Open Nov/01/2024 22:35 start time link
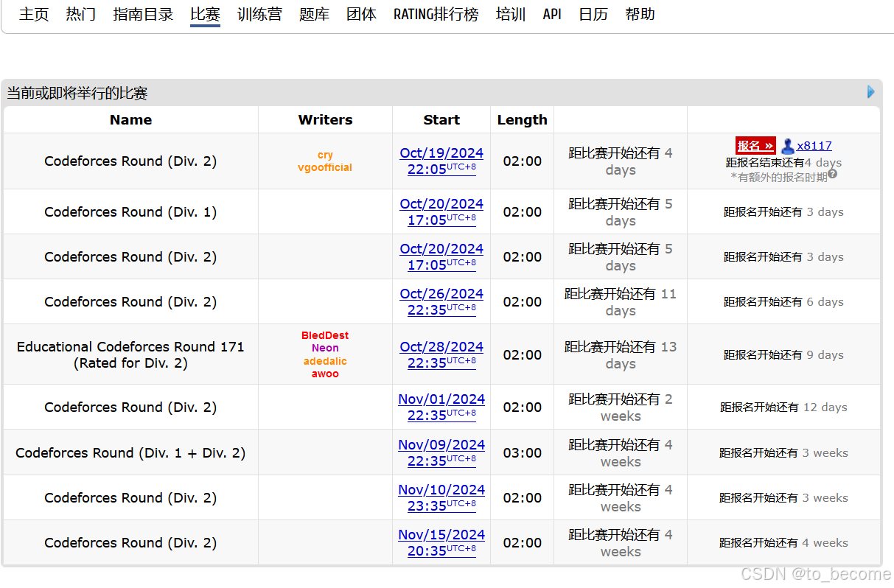The height and width of the screenshot is (588, 894). pyautogui.click(x=441, y=407)
